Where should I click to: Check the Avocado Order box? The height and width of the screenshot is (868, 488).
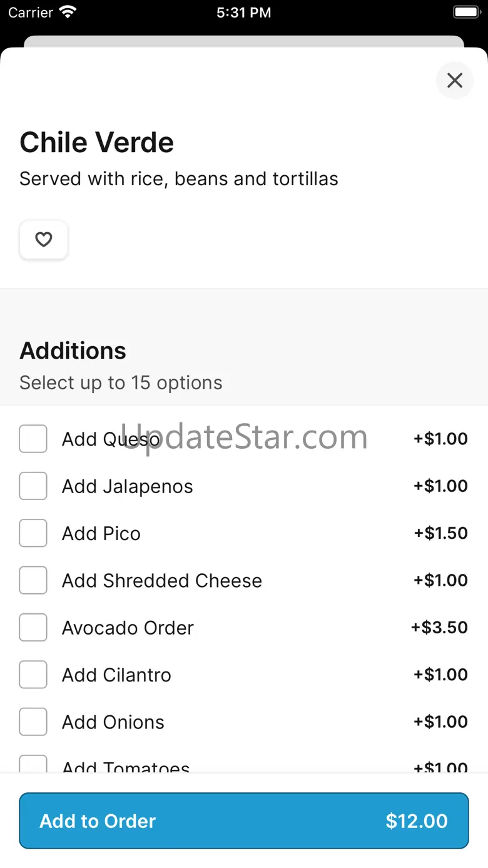33,628
